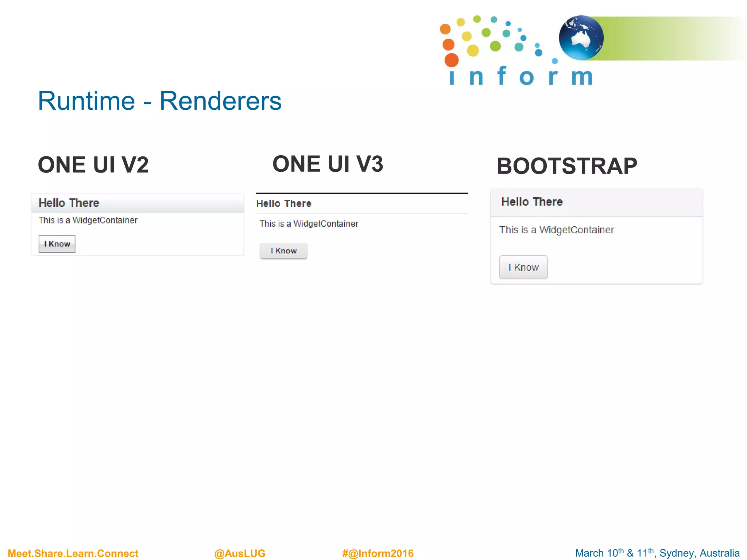Select 'This is a WidgetContainer' text in ONE UI V3
Viewport: 747px width, 560px height.
coord(309,223)
